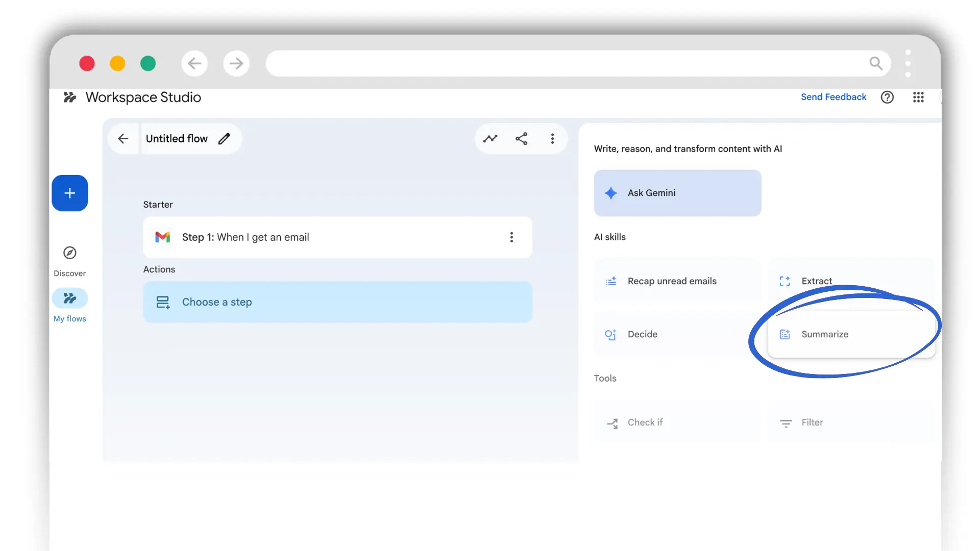Open the Discover compass icon
The width and height of the screenshot is (980, 551).
tap(70, 253)
